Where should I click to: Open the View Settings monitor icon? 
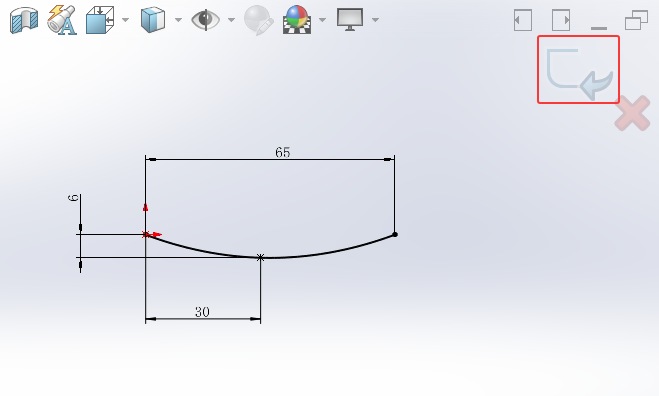point(350,19)
